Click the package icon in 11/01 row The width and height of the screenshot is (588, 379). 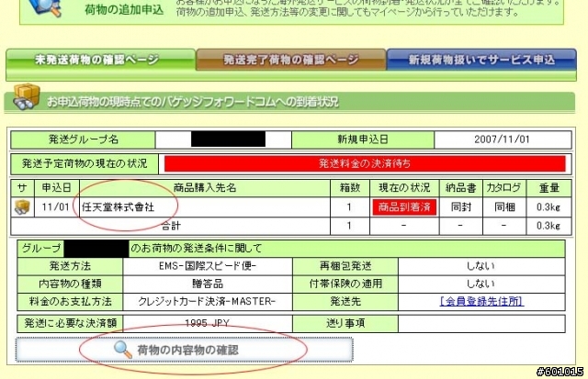point(22,207)
